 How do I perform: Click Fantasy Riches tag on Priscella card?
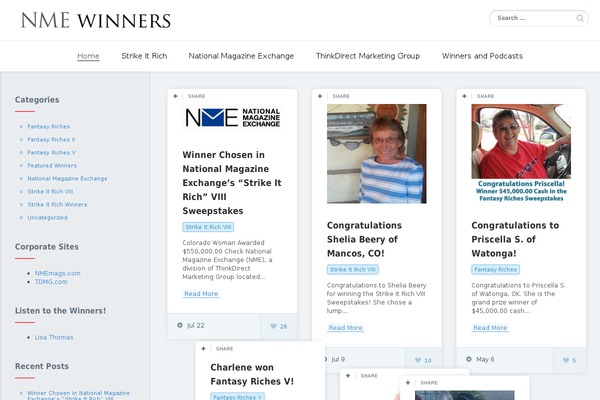click(x=496, y=269)
